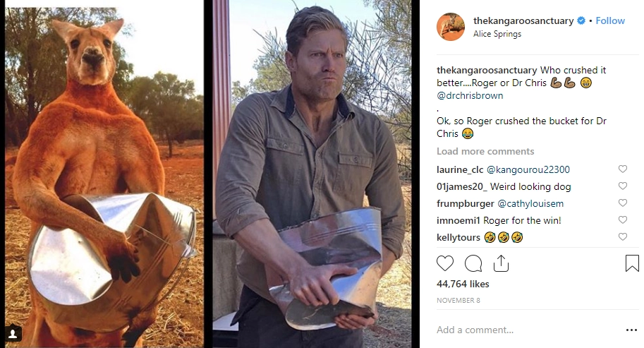644x348 pixels.
Task: View the 44,764 likes list
Action: (463, 284)
